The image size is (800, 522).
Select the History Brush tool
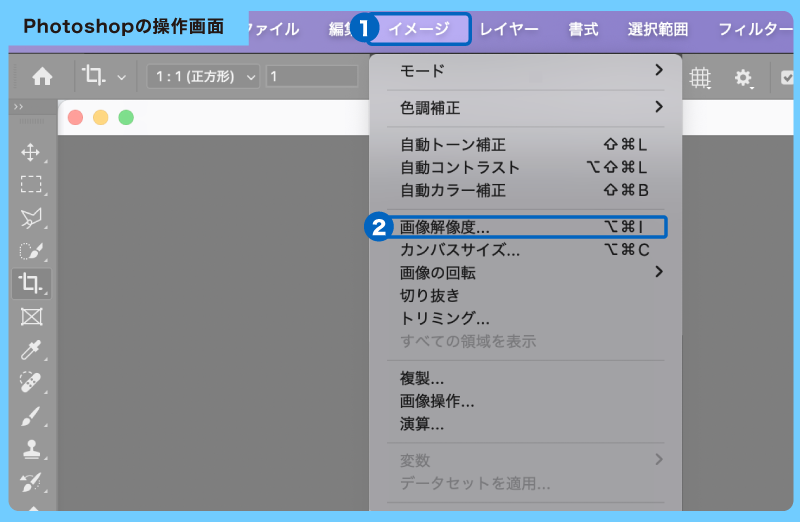pos(31,482)
